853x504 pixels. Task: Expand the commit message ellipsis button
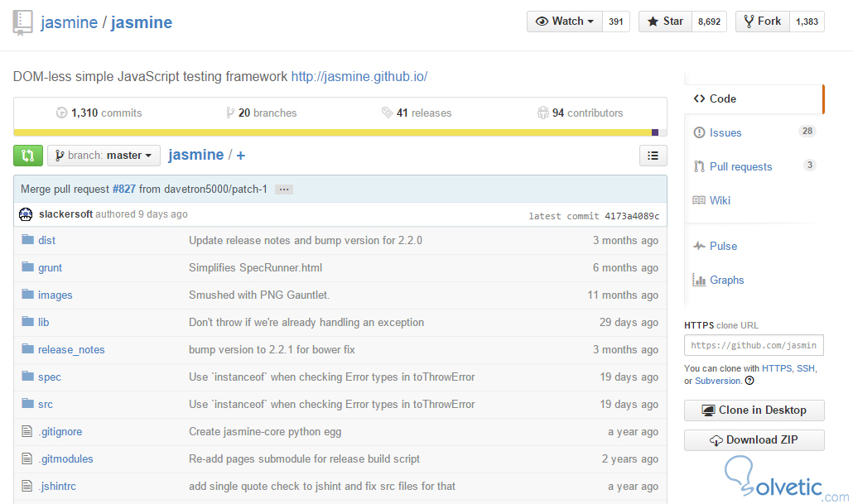click(x=284, y=190)
